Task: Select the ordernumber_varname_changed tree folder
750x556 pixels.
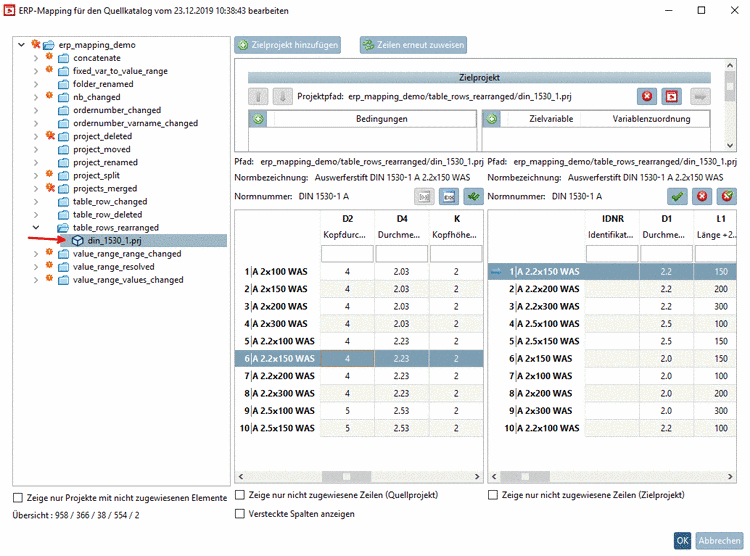Action: tap(135, 123)
